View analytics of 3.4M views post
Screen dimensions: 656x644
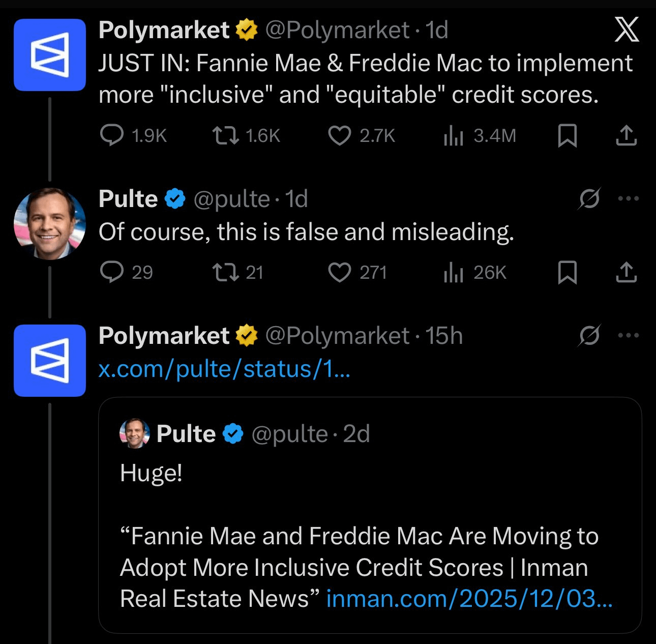(x=453, y=135)
